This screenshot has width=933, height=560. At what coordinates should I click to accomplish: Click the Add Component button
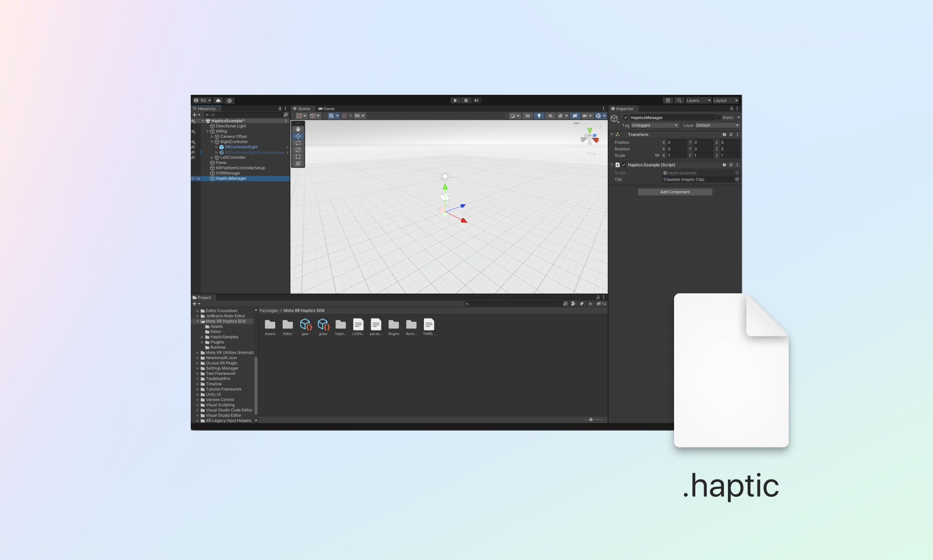click(675, 192)
